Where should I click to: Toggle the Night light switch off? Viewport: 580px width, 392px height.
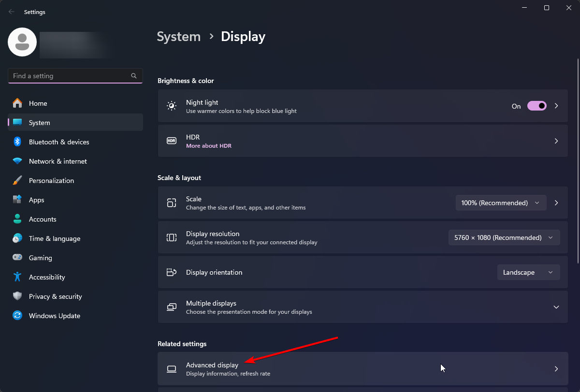pyautogui.click(x=537, y=106)
